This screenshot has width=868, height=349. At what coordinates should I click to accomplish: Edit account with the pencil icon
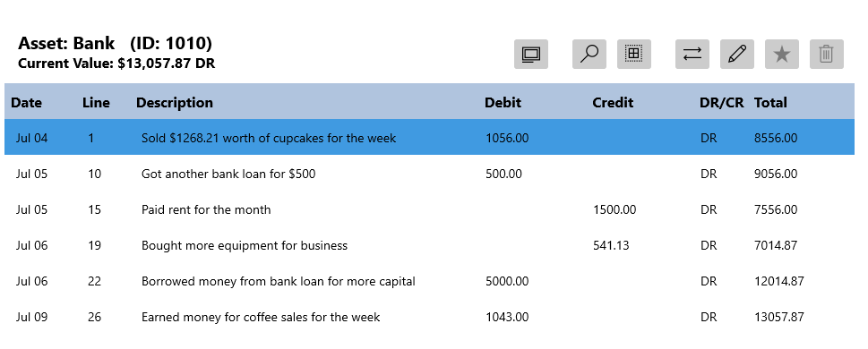pyautogui.click(x=737, y=55)
